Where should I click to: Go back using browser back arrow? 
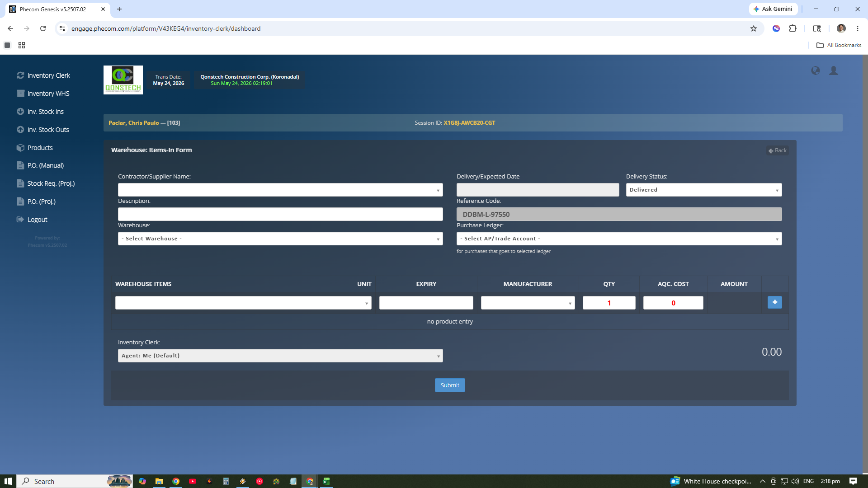[10, 28]
